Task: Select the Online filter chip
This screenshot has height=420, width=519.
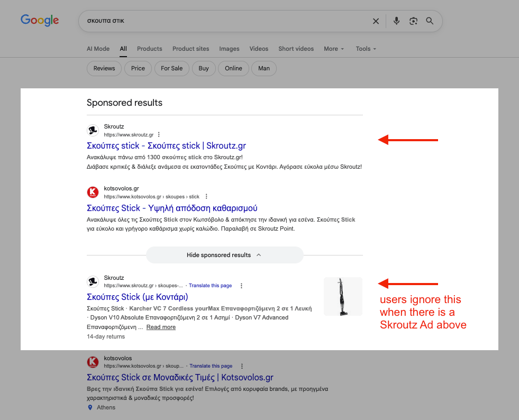Action: click(x=233, y=68)
